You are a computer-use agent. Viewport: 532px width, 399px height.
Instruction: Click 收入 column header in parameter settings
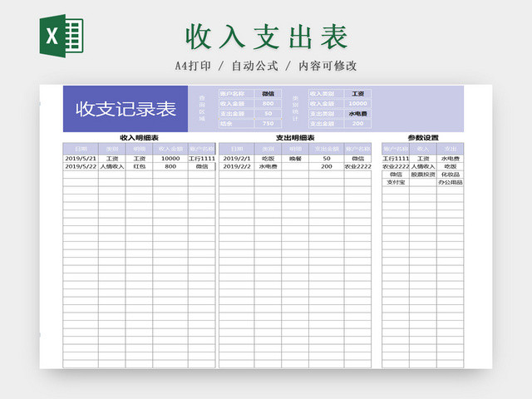tap(423, 149)
